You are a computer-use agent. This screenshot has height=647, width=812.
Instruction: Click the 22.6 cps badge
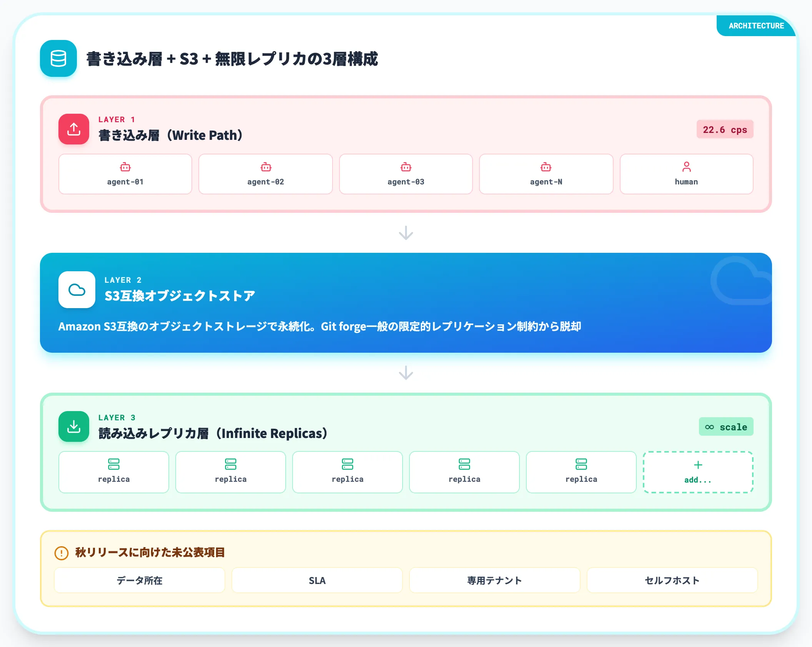tap(725, 129)
